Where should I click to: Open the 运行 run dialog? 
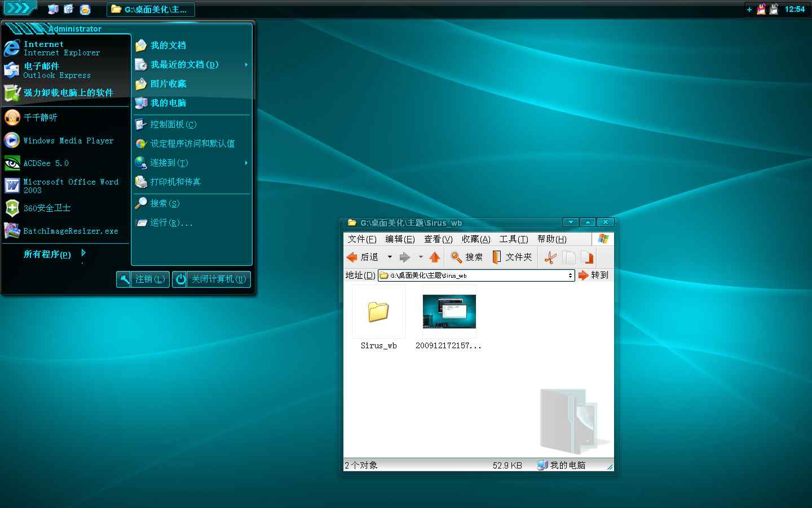192,222
